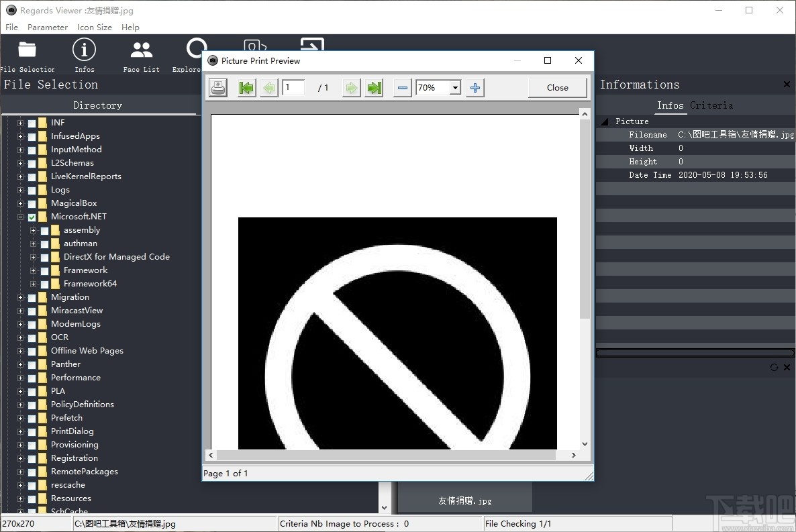Click the horizontal slider under Informations panel
This screenshot has height=532, width=796.
695,352
